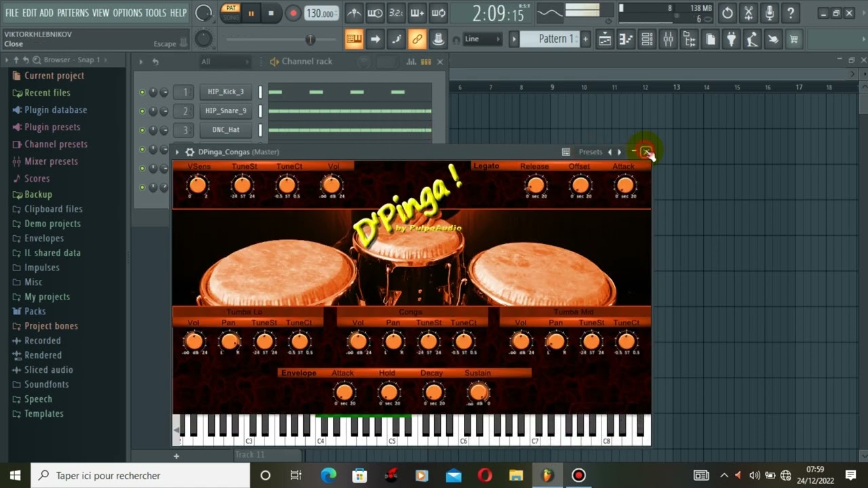This screenshot has width=868, height=488.
Task: Select next DPinga preset arrow
Action: coord(619,152)
